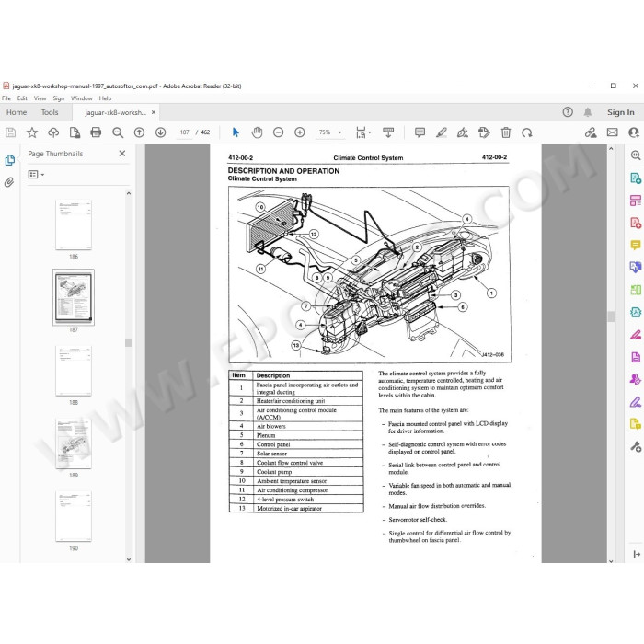Viewport: 644px width, 644px height.
Task: Show Page Thumbnails panel icon
Action: point(10,160)
